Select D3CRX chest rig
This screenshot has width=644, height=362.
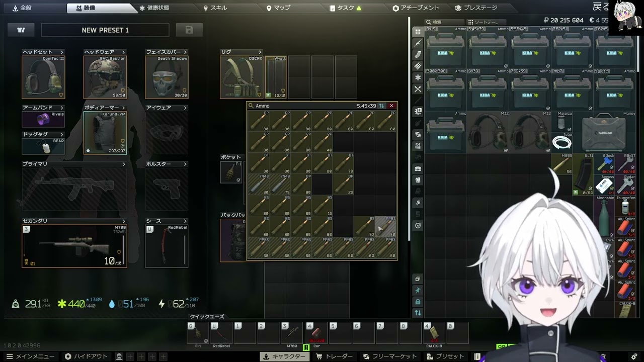click(x=242, y=77)
